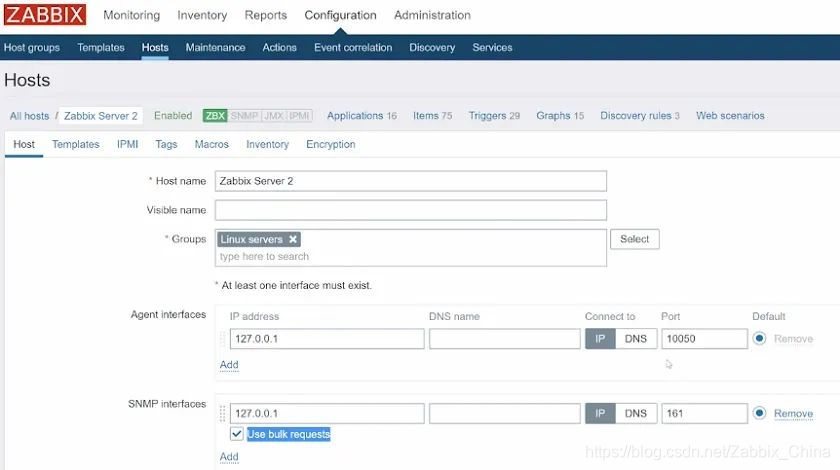Open the Applications 16 link
The width and height of the screenshot is (840, 470).
pyautogui.click(x=362, y=116)
